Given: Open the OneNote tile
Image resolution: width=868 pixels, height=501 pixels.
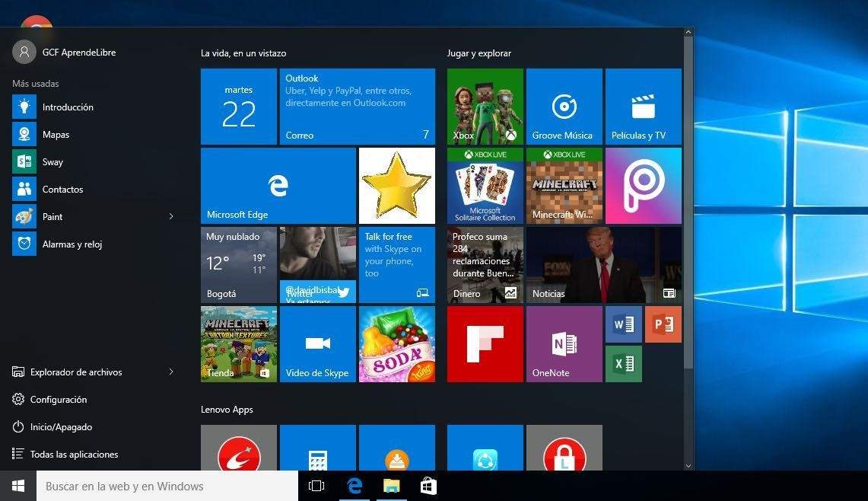Looking at the screenshot, I should click(x=564, y=344).
